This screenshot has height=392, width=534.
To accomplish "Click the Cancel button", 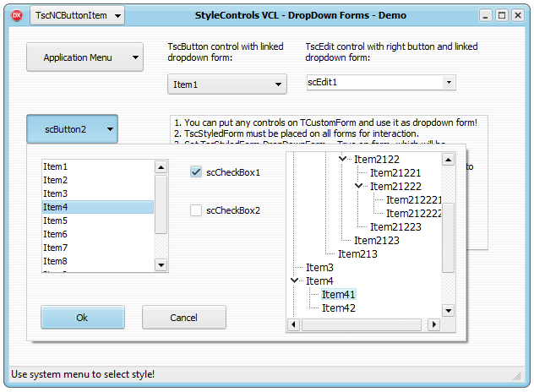I will (x=184, y=318).
